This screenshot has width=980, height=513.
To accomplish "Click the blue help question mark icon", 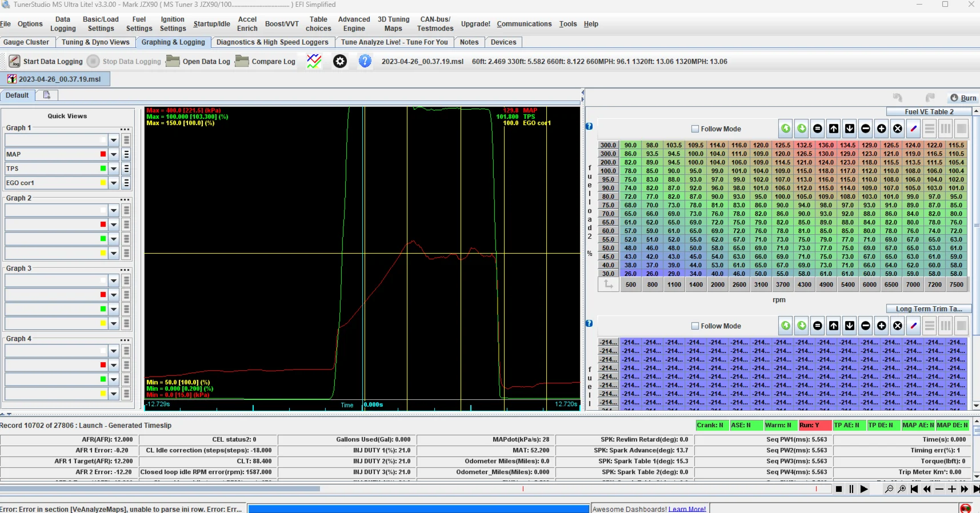I will [365, 61].
